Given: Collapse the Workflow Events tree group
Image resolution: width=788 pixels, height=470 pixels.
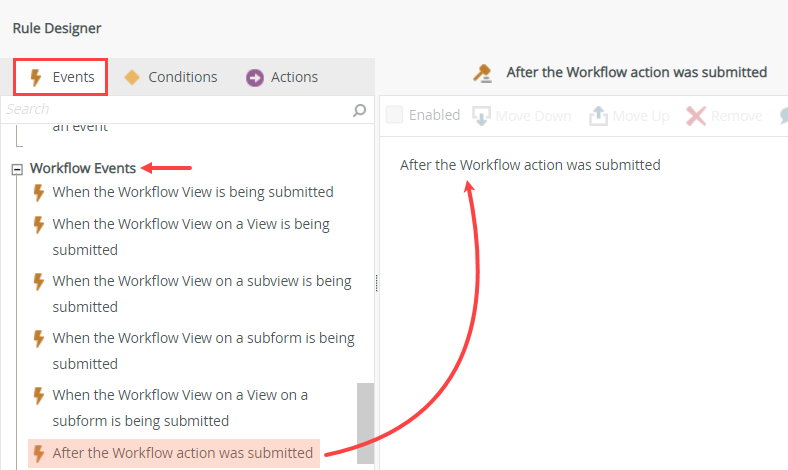Looking at the screenshot, I should pos(16,169).
